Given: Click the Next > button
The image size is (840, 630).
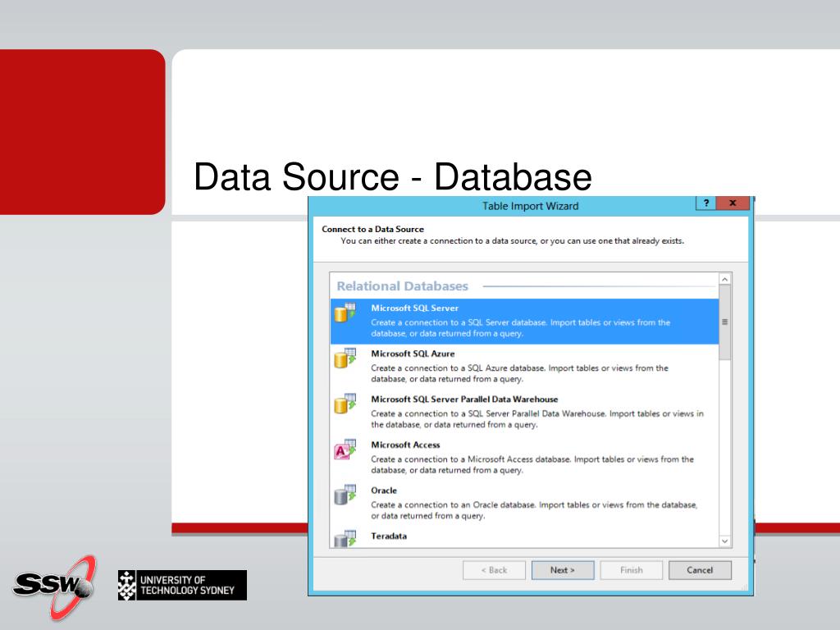Looking at the screenshot, I should 563,570.
